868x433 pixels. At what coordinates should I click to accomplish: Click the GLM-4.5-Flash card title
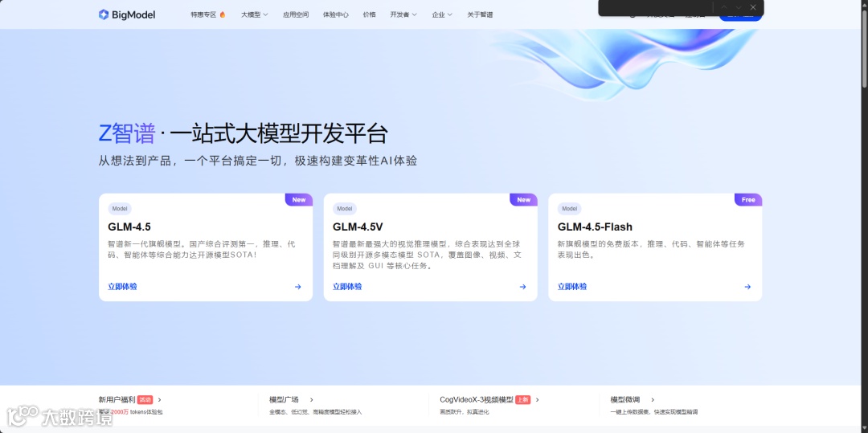click(595, 227)
